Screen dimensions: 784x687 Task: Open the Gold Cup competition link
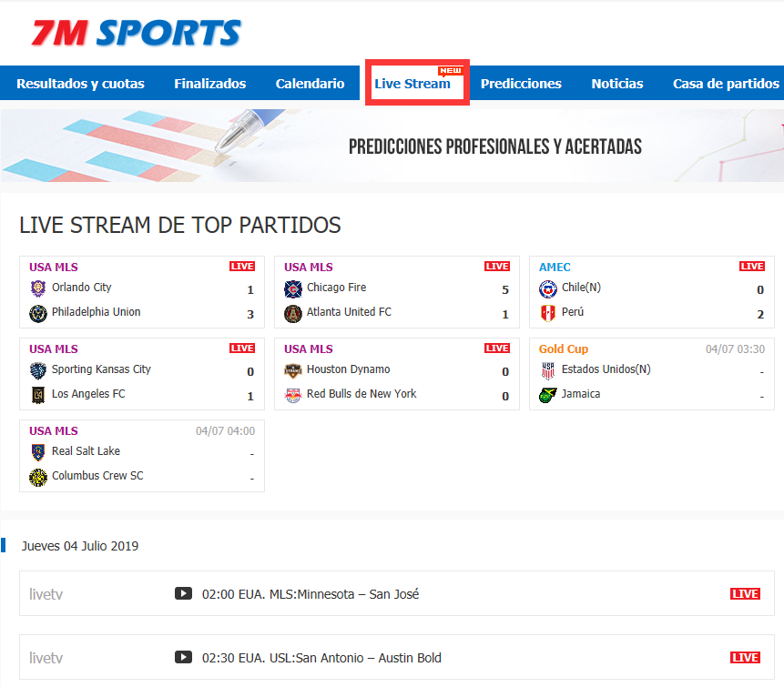point(564,349)
